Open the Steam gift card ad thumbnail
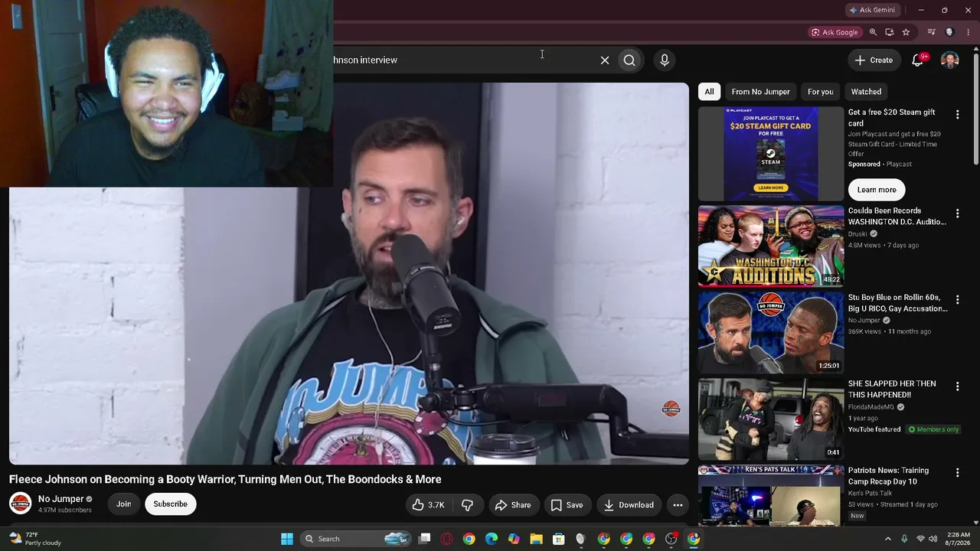The height and width of the screenshot is (551, 980). tap(771, 154)
